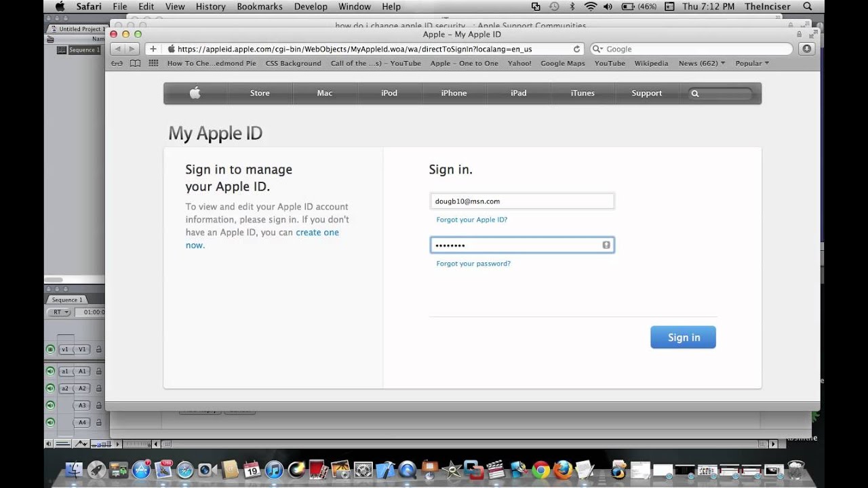Open the Support section in Apple navigation
868x488 pixels.
tap(646, 93)
